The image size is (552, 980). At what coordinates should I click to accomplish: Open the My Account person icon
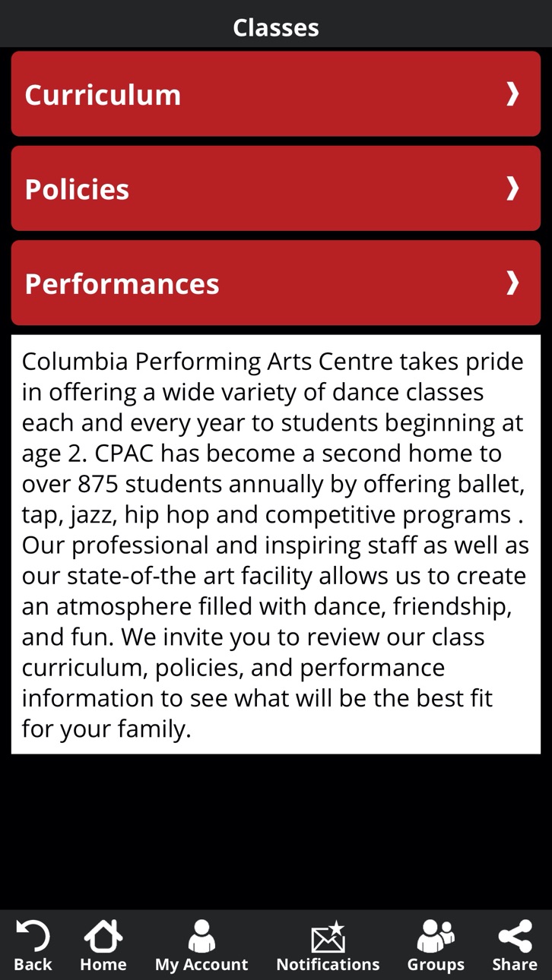(x=201, y=935)
